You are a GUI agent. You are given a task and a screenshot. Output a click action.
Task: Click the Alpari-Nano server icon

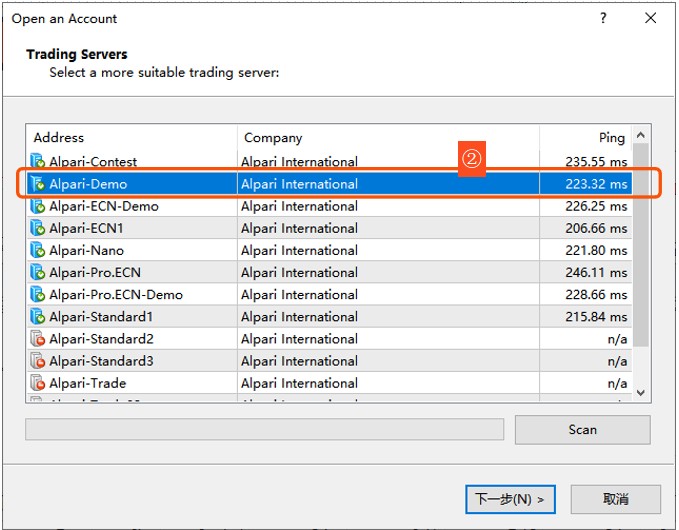[x=38, y=250]
